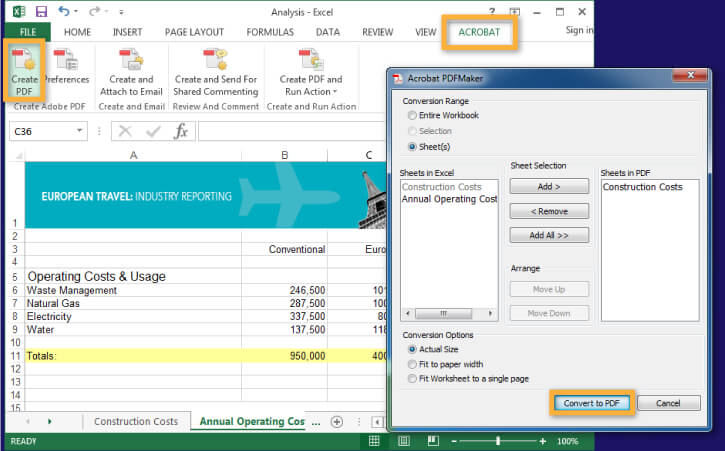Open Create PDF and Run Action

[311, 72]
